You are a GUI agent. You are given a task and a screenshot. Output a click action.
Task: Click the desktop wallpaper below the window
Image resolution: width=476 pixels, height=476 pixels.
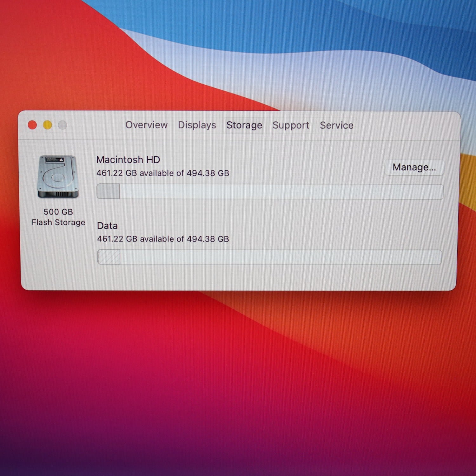tap(238, 381)
